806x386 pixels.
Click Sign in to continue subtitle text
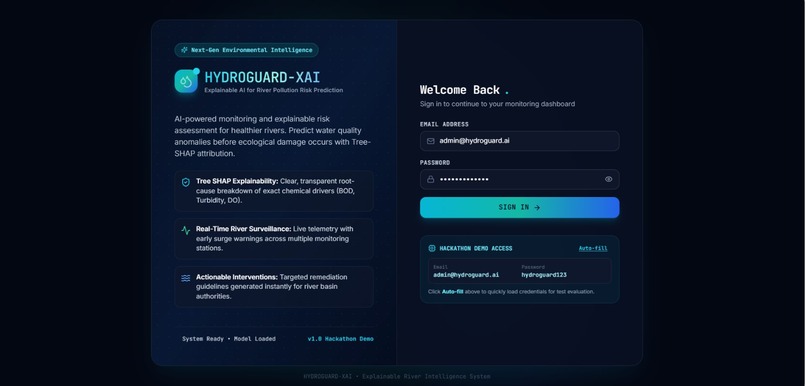click(497, 104)
